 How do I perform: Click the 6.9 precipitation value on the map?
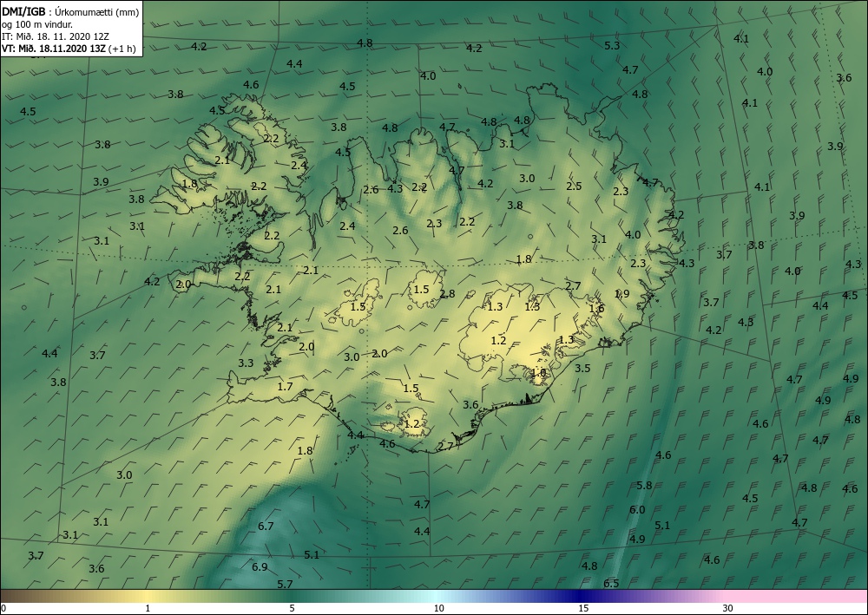pyautogui.click(x=260, y=567)
